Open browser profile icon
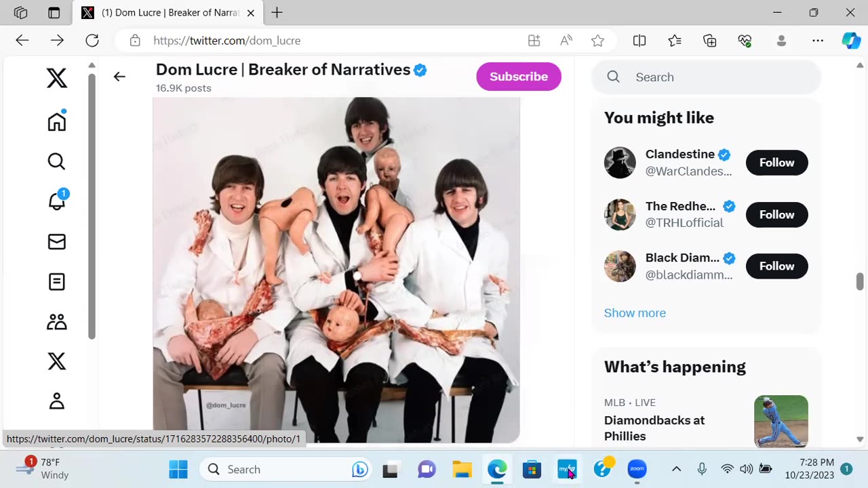Viewport: 868px width, 488px height. coord(781,41)
